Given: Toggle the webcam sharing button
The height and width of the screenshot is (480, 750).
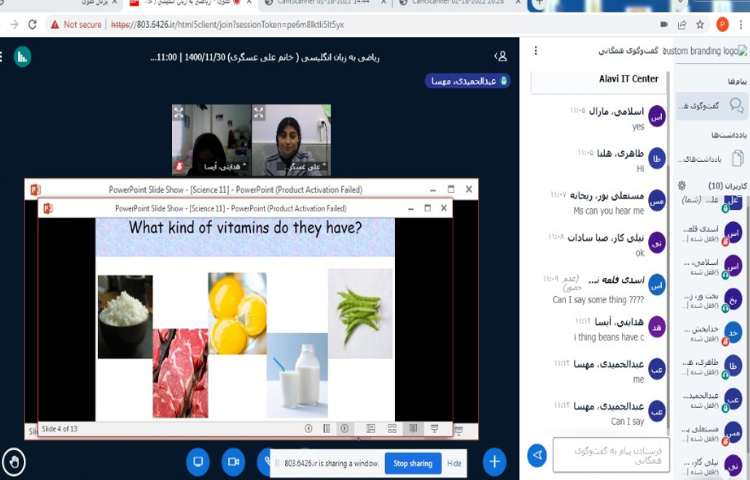Looking at the screenshot, I should click(233, 462).
